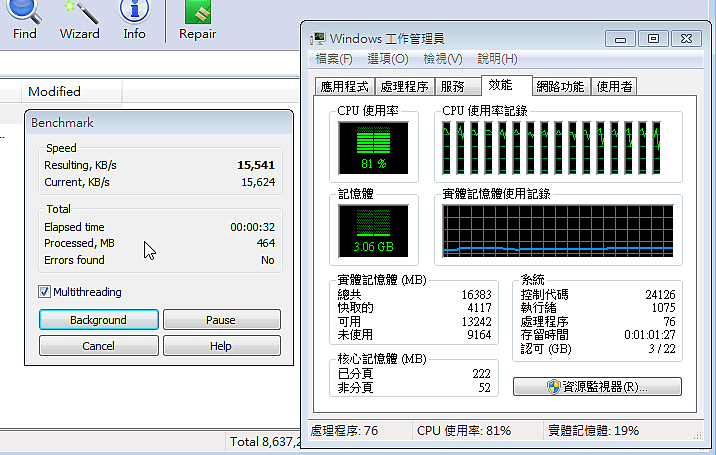Open the 檔案(F) menu
Viewport: 716px width, 455px height.
click(334, 59)
